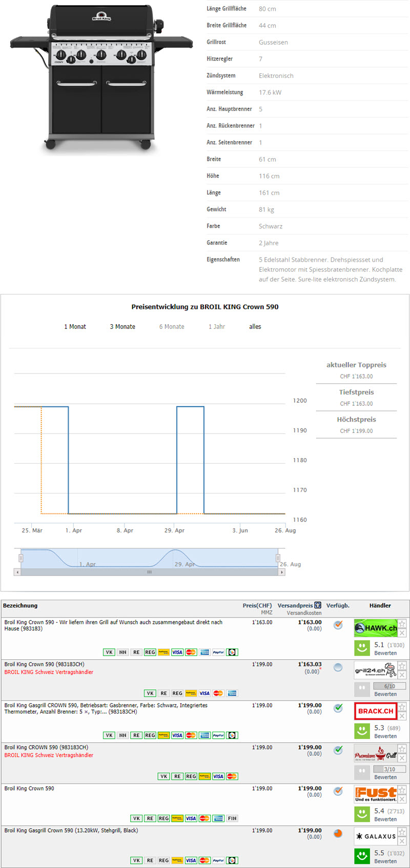Click the chart navigator right scroll arrow
Image resolution: width=410 pixels, height=868 pixels.
[x=281, y=571]
